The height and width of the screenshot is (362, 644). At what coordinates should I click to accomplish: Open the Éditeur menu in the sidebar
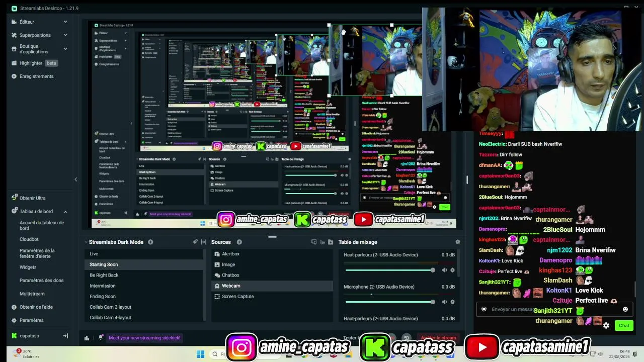(27, 22)
